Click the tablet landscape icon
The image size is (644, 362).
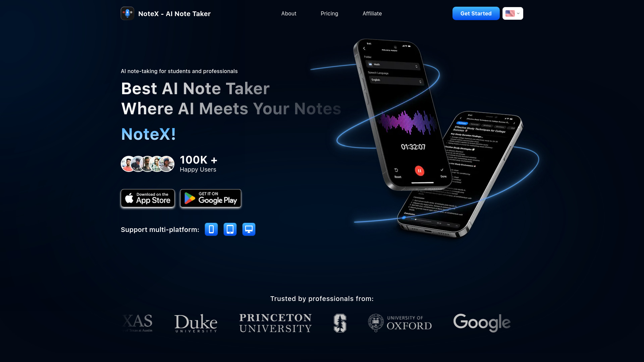pos(230,229)
